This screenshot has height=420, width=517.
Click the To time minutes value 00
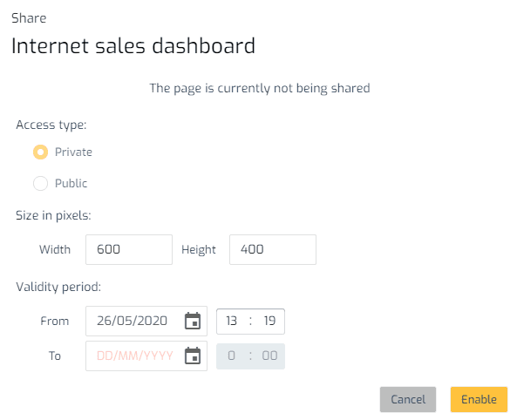coord(269,356)
